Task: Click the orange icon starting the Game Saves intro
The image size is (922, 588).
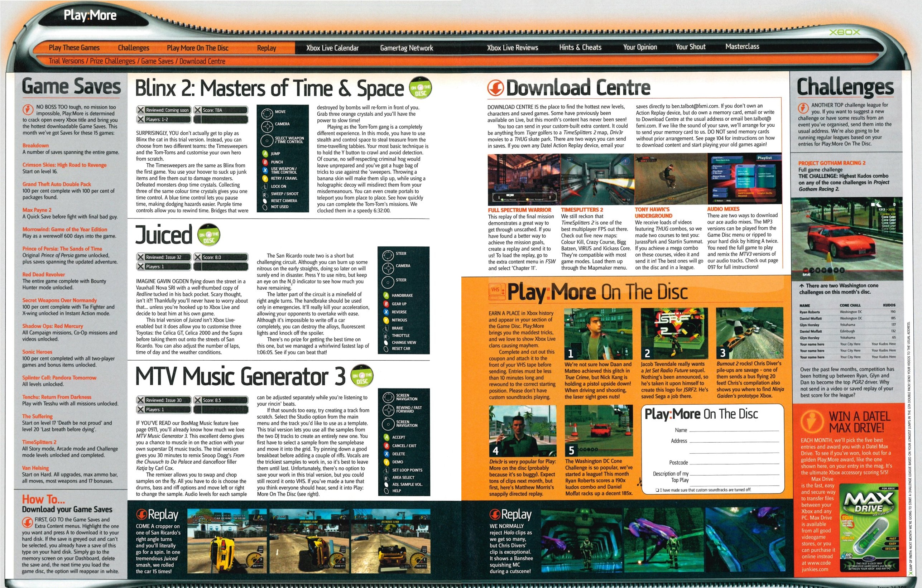Action: 28,110
